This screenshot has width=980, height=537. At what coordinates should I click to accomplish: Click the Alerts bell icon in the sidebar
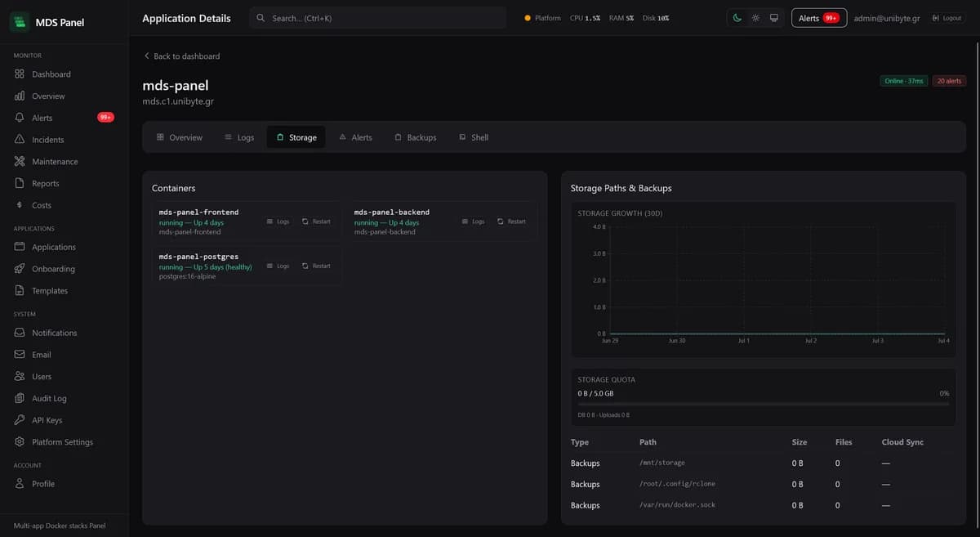[x=20, y=118]
